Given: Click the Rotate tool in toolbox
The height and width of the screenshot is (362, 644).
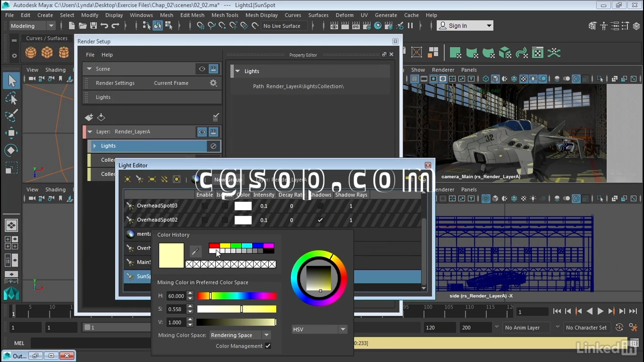Looking at the screenshot, I should [x=12, y=150].
